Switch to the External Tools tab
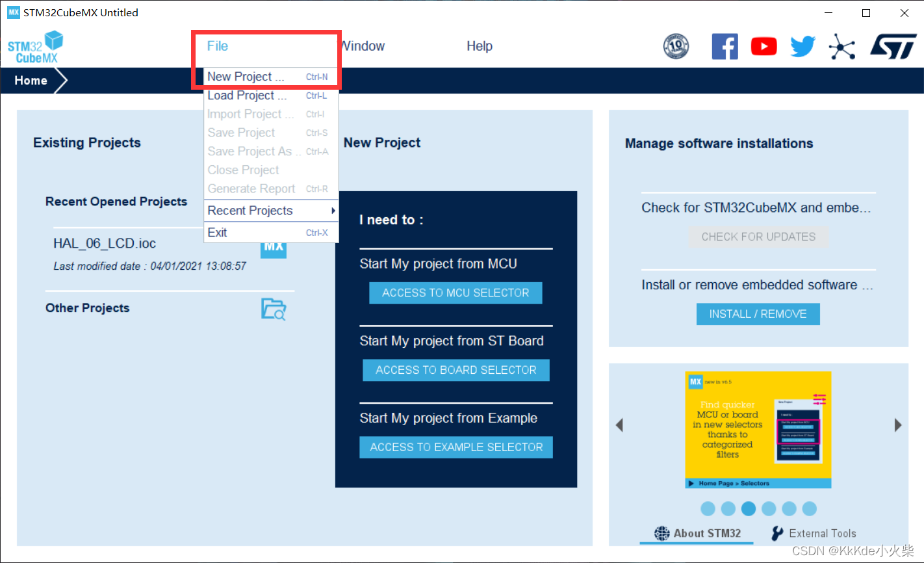Viewport: 924px width, 563px height. click(813, 534)
